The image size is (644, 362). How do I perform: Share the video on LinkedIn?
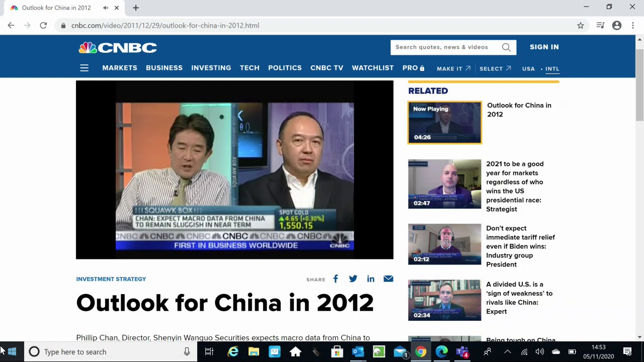tap(371, 279)
